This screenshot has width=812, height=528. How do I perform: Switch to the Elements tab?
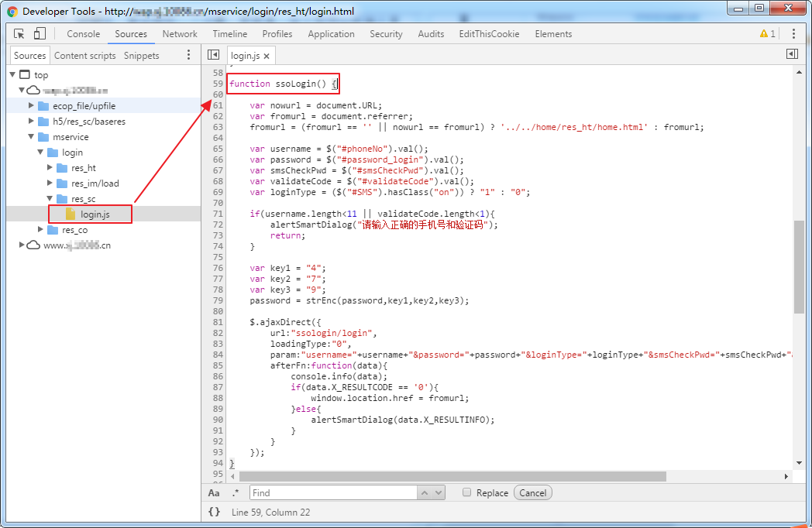[553, 33]
